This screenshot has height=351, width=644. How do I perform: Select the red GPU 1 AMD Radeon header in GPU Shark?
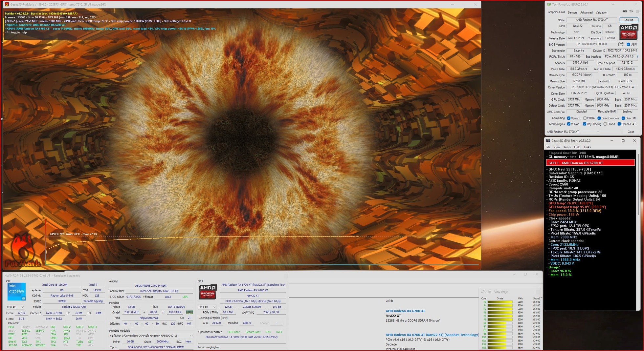tap(590, 163)
